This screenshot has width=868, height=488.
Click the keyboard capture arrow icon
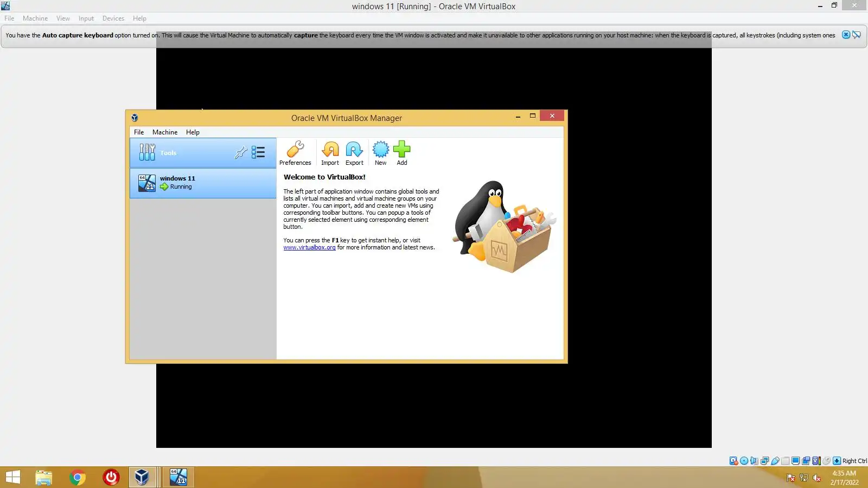tap(837, 461)
